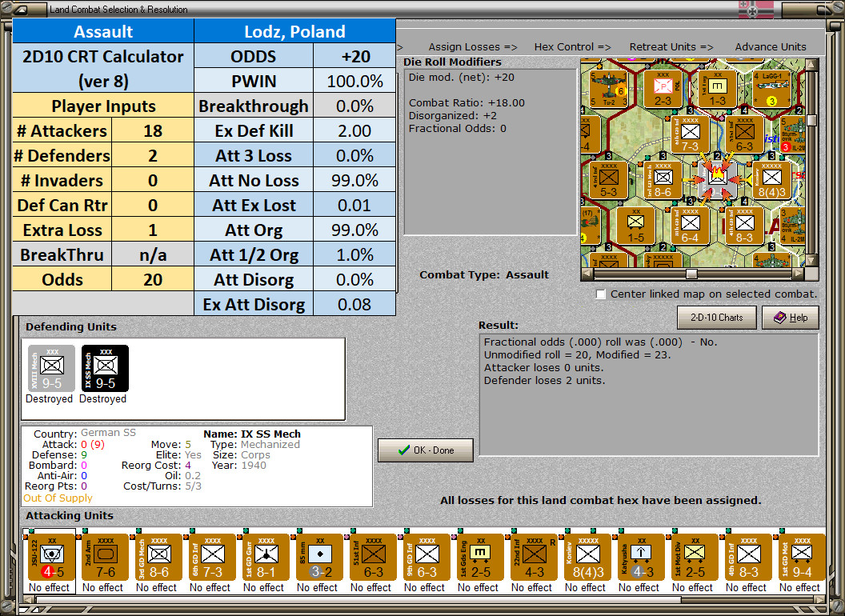
Task: Click the Lodz, Poland header
Action: 294,31
